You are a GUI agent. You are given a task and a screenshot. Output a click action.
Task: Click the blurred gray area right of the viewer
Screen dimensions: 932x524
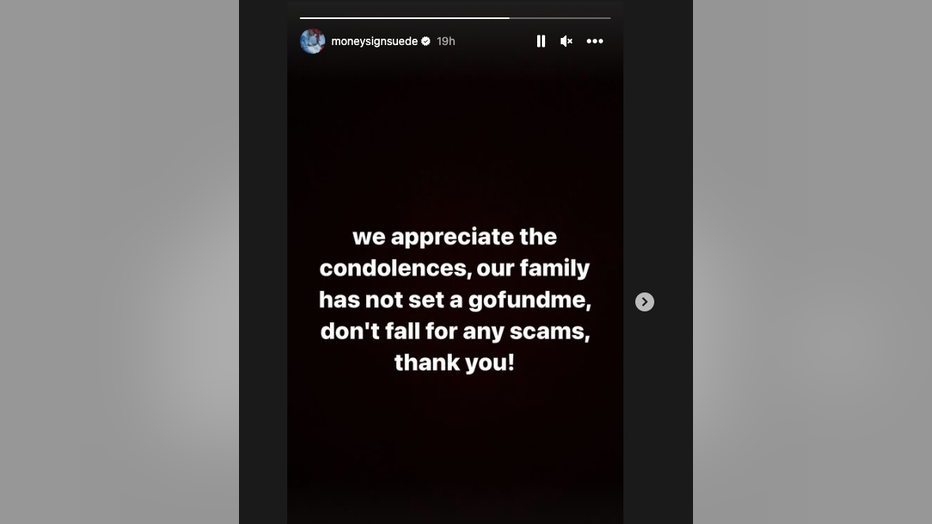tap(812, 262)
